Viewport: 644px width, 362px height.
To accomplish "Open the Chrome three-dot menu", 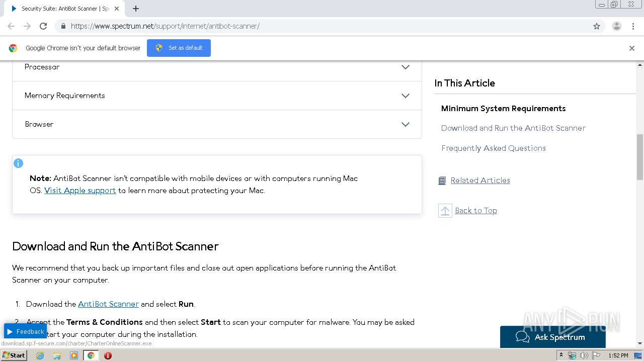I will pyautogui.click(x=633, y=26).
